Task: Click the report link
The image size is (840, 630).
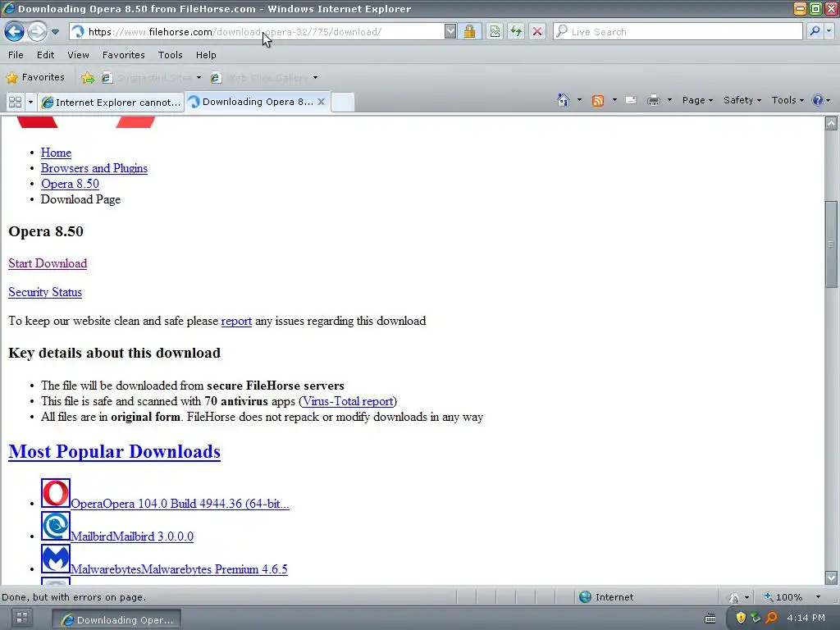Action: pyautogui.click(x=236, y=321)
